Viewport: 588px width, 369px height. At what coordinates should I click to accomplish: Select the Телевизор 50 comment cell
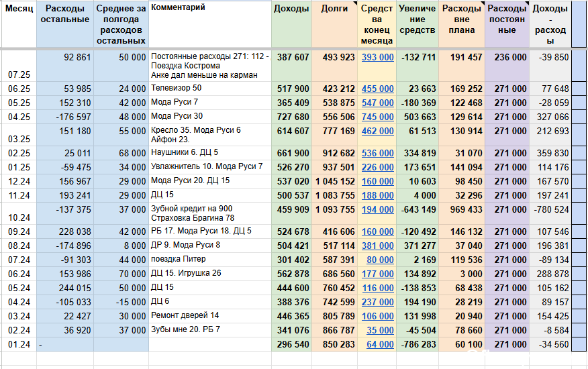(210, 89)
